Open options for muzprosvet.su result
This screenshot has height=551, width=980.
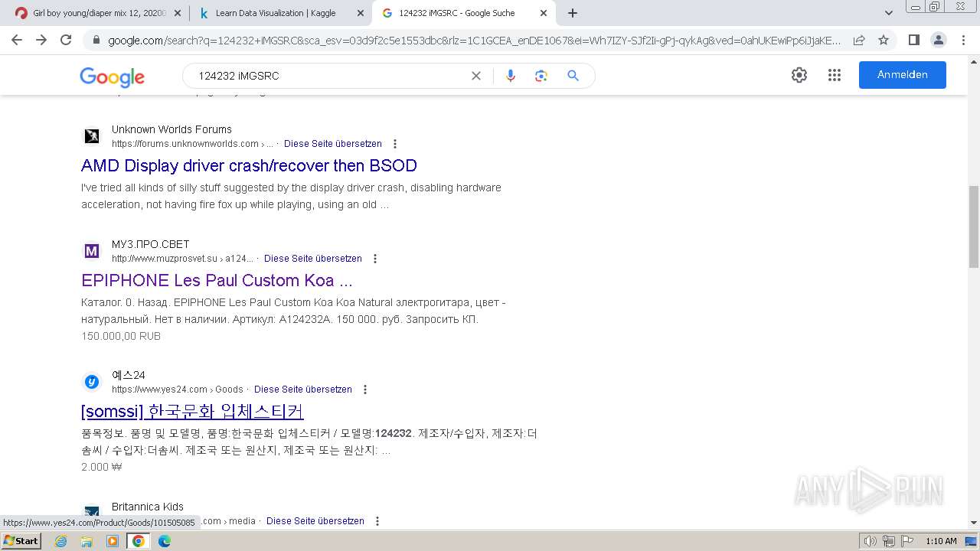[x=375, y=259]
